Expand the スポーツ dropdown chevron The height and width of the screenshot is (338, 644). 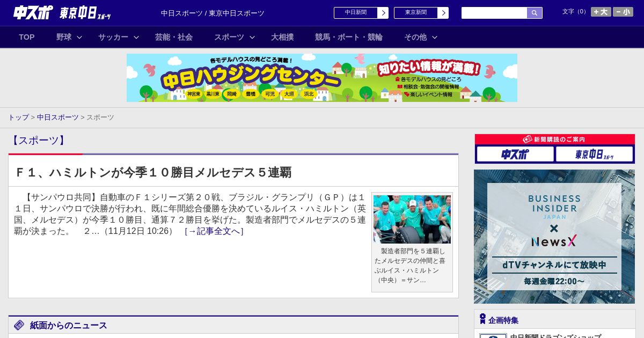252,37
